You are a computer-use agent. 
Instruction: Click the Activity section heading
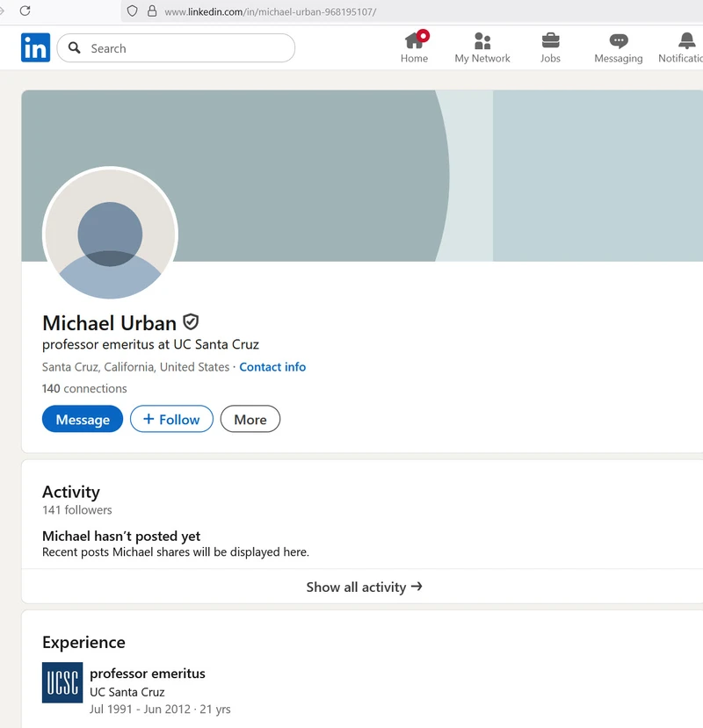click(71, 492)
